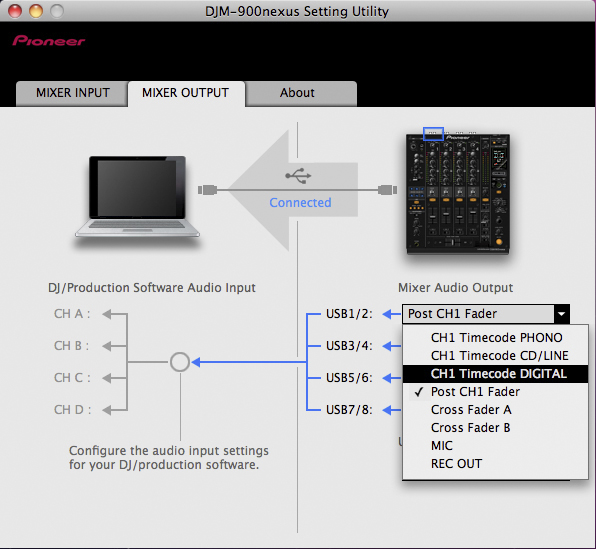Click DJ/Production Software Audio Input heading
Viewport: 596px width, 549px height.
152,288
